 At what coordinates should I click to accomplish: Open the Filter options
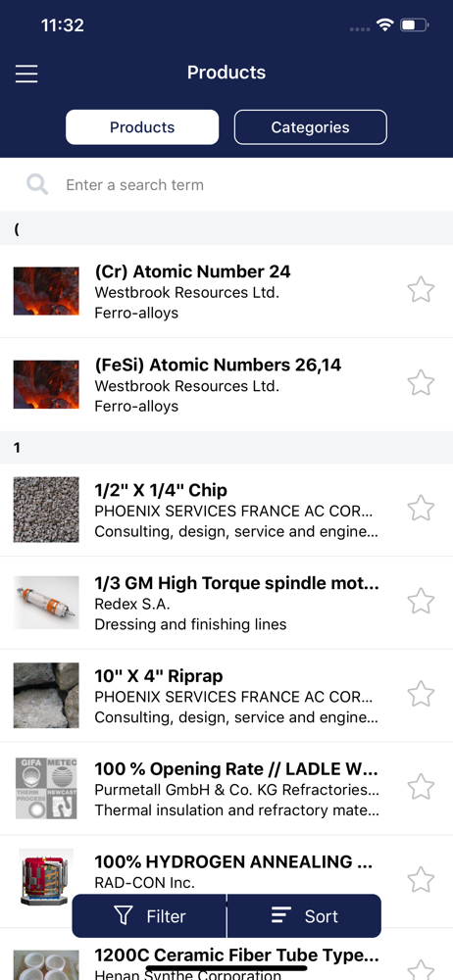point(150,916)
